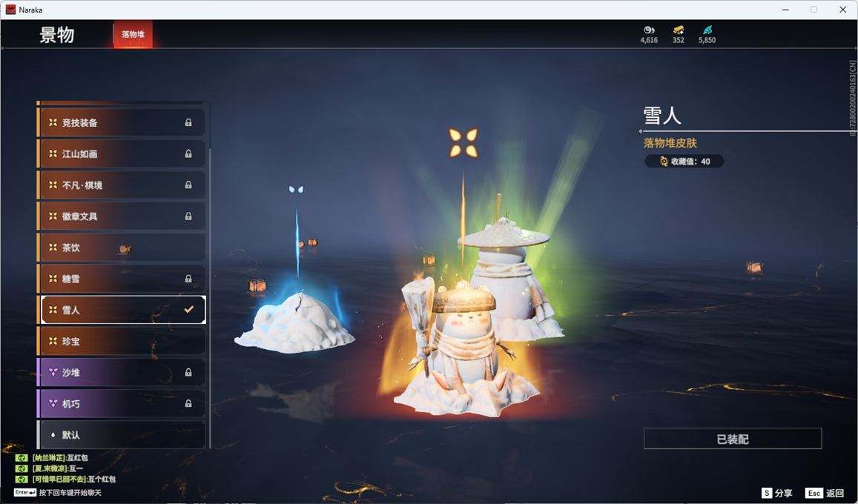The image size is (858, 504).
Task: Click the skin list scrollbar
Action: point(210,298)
